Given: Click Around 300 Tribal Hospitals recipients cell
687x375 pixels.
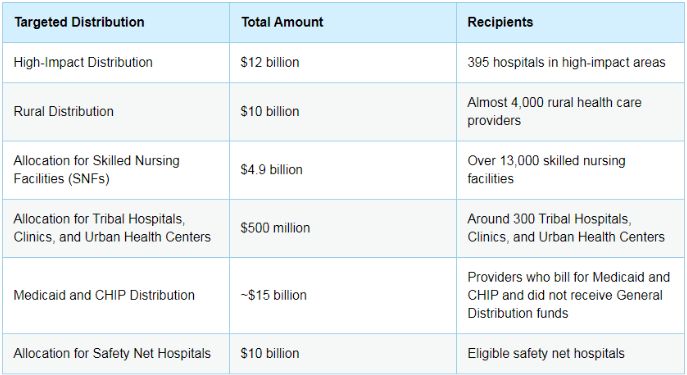Looking at the screenshot, I should 570,228.
